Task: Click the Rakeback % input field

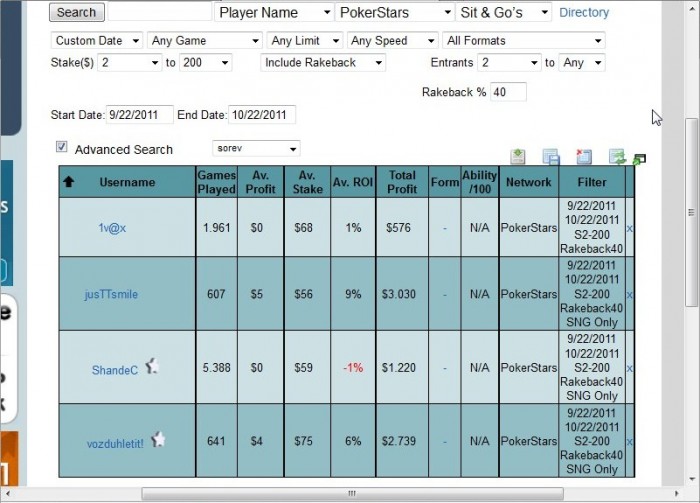Action: [508, 92]
